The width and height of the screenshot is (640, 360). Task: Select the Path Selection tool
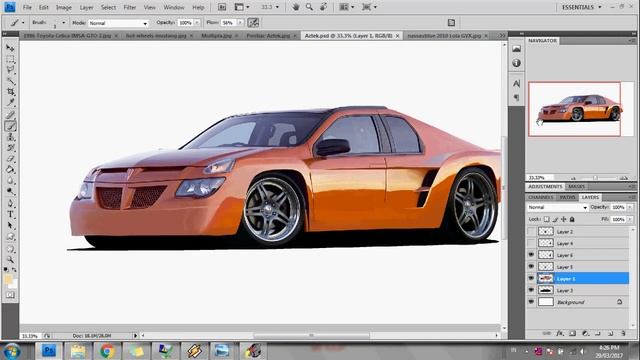10,225
